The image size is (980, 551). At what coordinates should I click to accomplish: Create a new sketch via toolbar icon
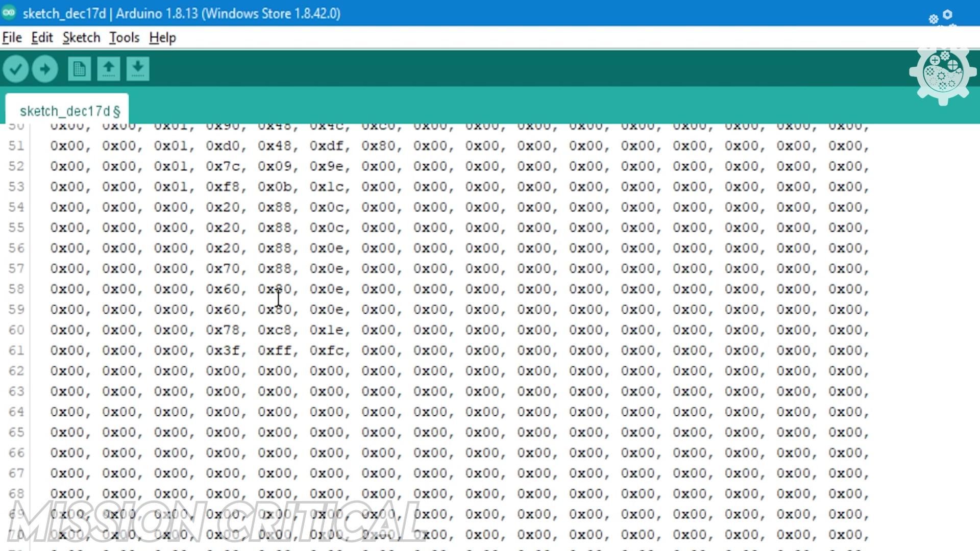pos(79,69)
